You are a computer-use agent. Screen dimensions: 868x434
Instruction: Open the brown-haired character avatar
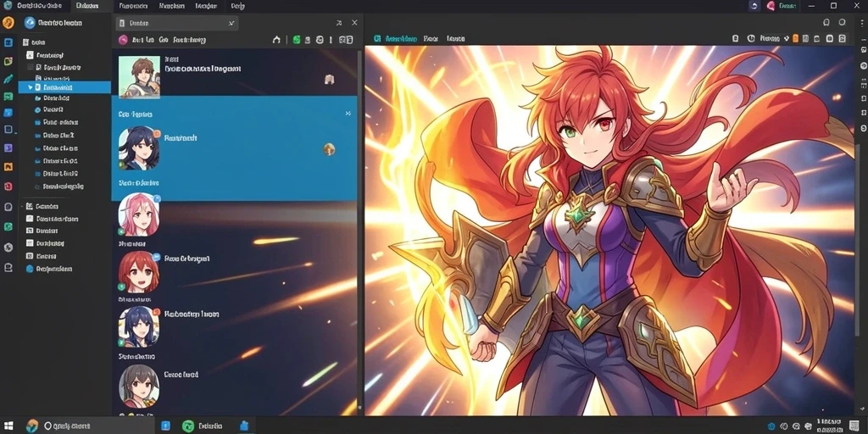point(139,77)
